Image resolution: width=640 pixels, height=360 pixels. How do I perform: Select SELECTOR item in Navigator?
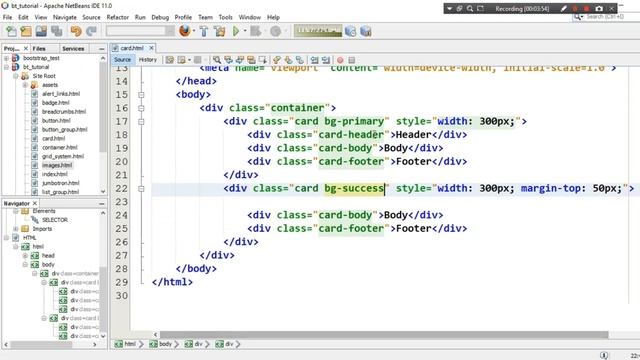tap(55, 220)
